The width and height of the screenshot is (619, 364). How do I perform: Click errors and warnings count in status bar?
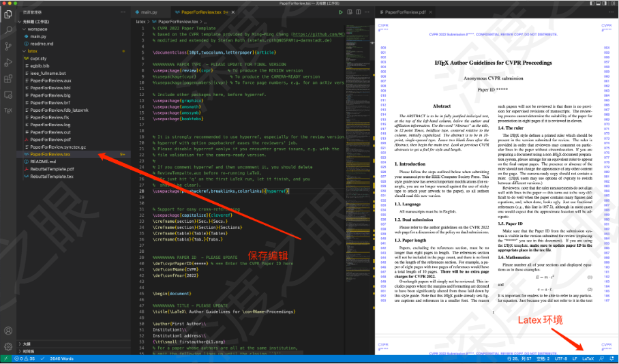[25, 359]
